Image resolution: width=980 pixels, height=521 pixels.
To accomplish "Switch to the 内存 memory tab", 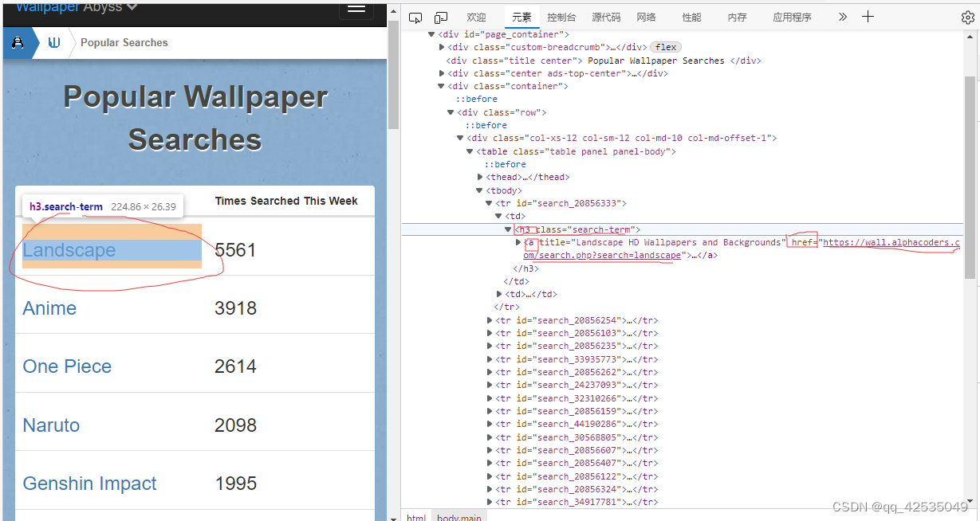I will click(x=737, y=17).
